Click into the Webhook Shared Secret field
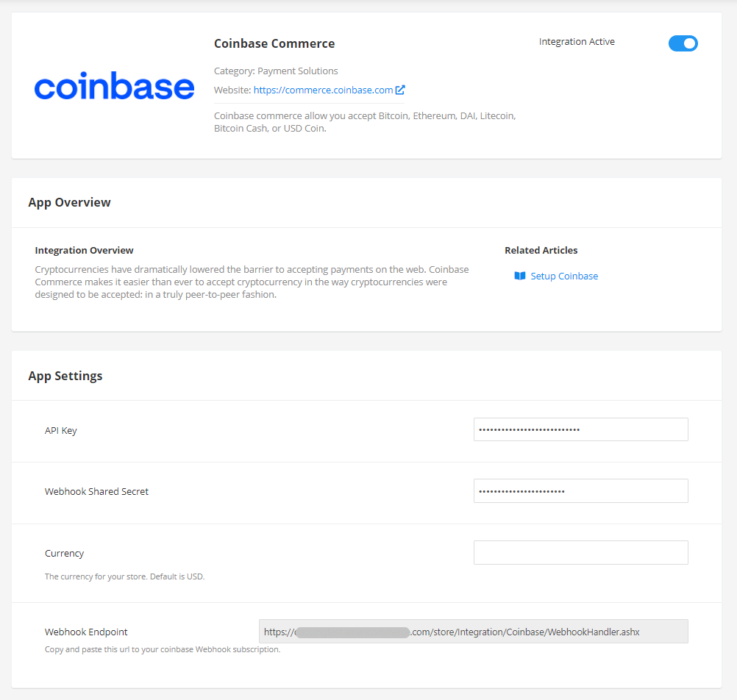737x700 pixels. pyautogui.click(x=580, y=491)
